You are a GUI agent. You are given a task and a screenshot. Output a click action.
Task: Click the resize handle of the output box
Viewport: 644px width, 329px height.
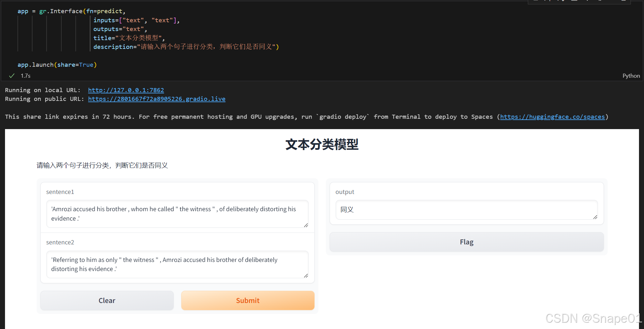(x=595, y=217)
